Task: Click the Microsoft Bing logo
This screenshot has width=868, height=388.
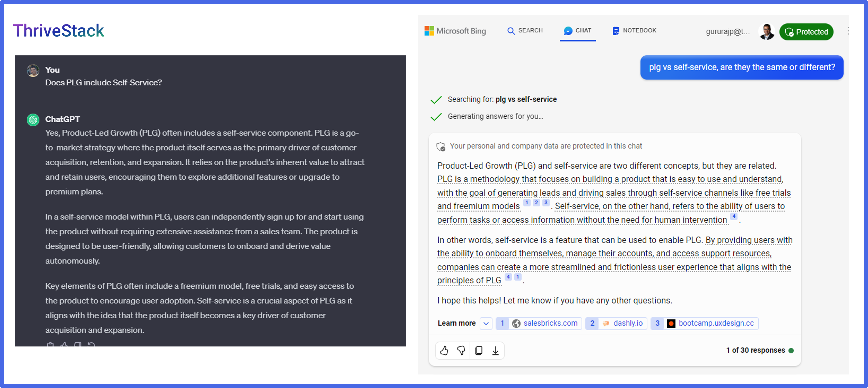Action: 455,31
